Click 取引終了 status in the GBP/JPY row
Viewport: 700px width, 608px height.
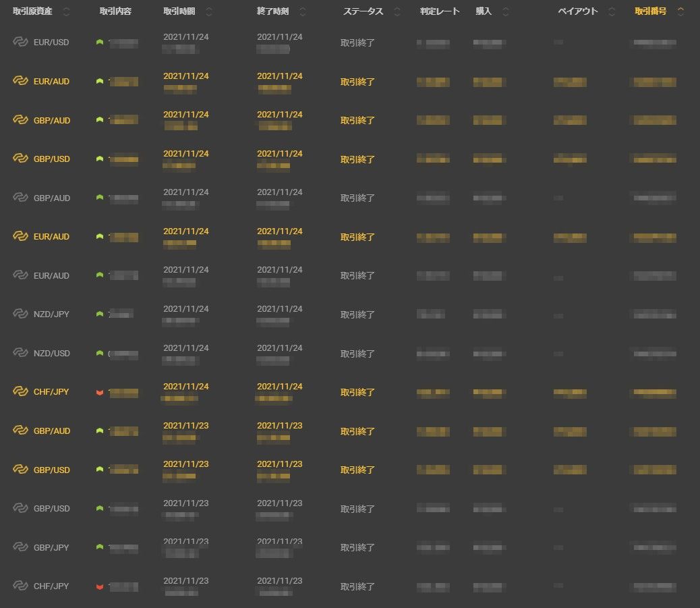click(357, 548)
